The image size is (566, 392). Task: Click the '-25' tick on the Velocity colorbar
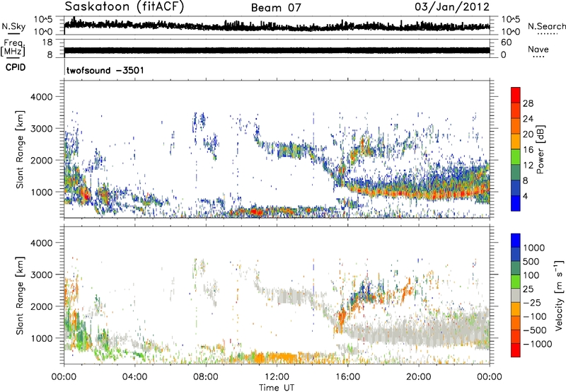[x=532, y=302]
